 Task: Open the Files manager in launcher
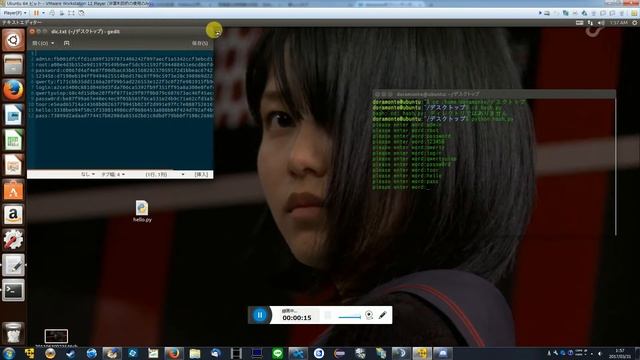[13, 65]
